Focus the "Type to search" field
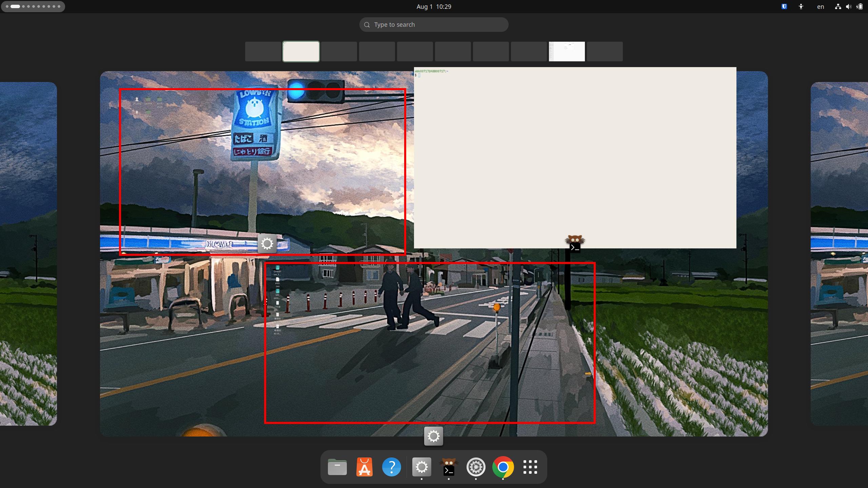Image resolution: width=868 pixels, height=488 pixels. (x=434, y=24)
